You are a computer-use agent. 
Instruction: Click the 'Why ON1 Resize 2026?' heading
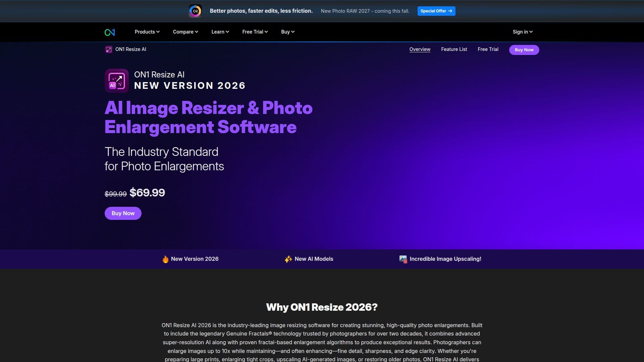pos(322,307)
